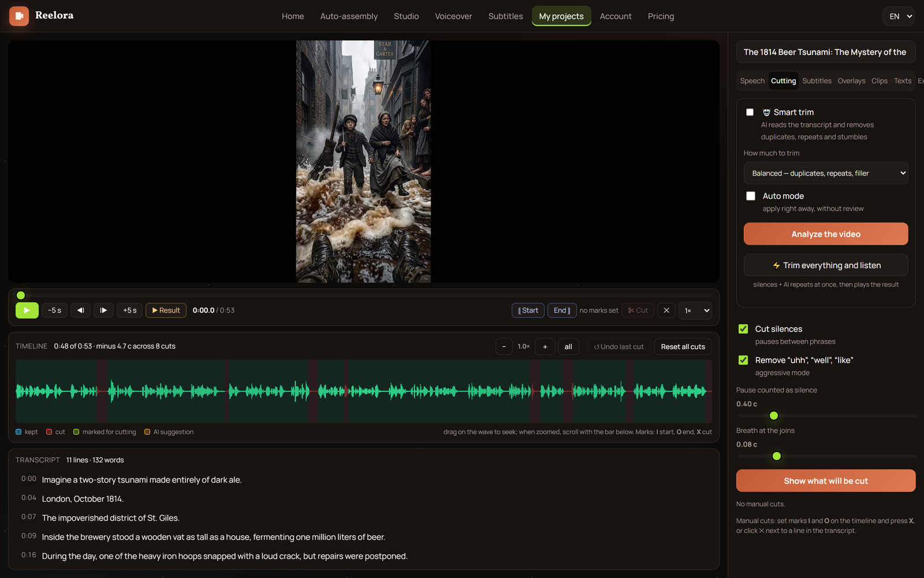
Task: Click the "AI suggestion" legend swatch
Action: [x=147, y=432]
